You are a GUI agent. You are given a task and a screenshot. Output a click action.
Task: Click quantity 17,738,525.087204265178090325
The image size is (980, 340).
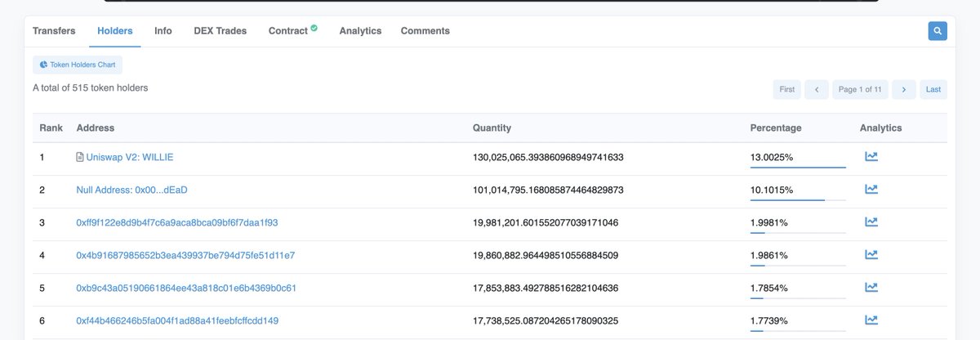(546, 320)
